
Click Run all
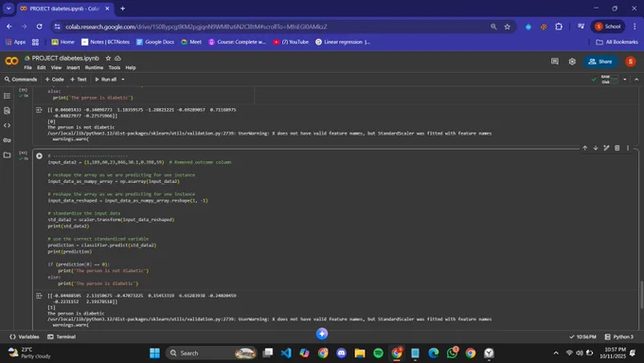(x=106, y=80)
